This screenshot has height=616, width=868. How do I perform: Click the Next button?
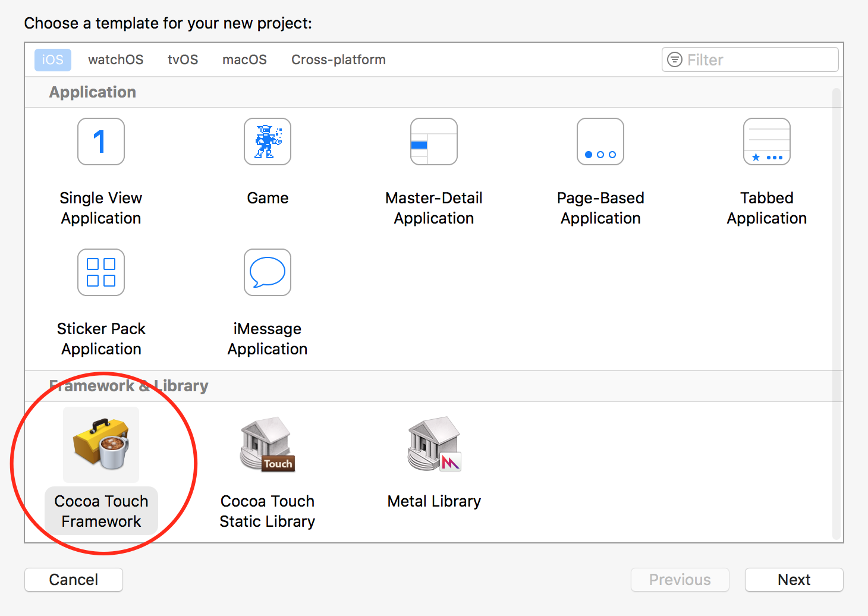(794, 580)
